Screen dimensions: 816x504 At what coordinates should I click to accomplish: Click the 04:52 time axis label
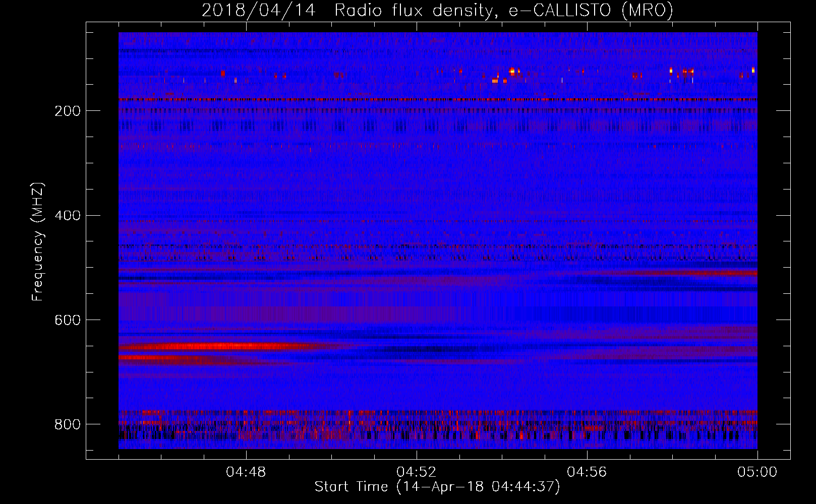(x=417, y=472)
